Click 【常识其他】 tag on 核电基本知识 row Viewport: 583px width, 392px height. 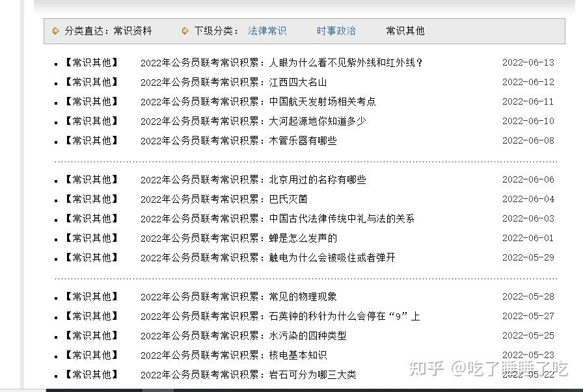[92, 355]
